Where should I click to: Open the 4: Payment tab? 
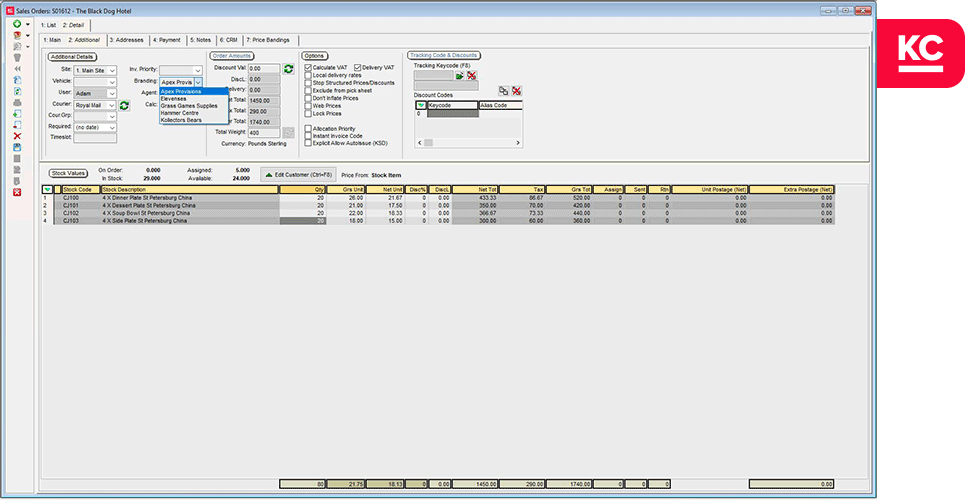pyautogui.click(x=167, y=40)
